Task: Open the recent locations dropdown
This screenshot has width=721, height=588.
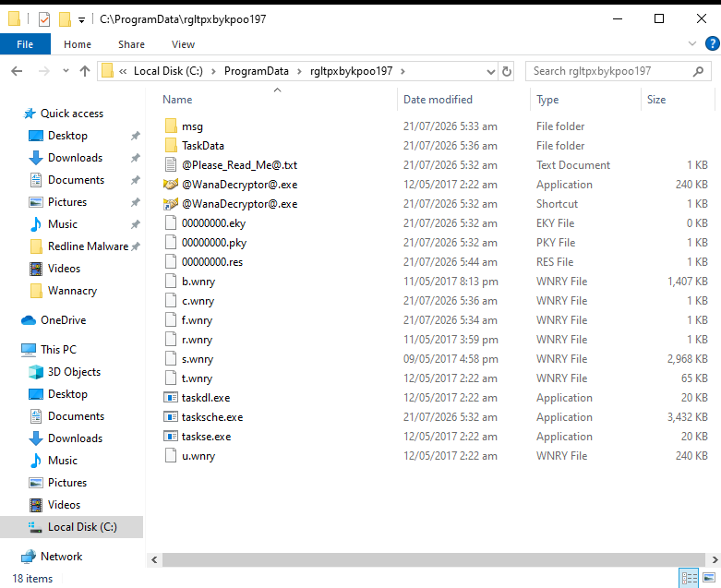Action: click(66, 71)
